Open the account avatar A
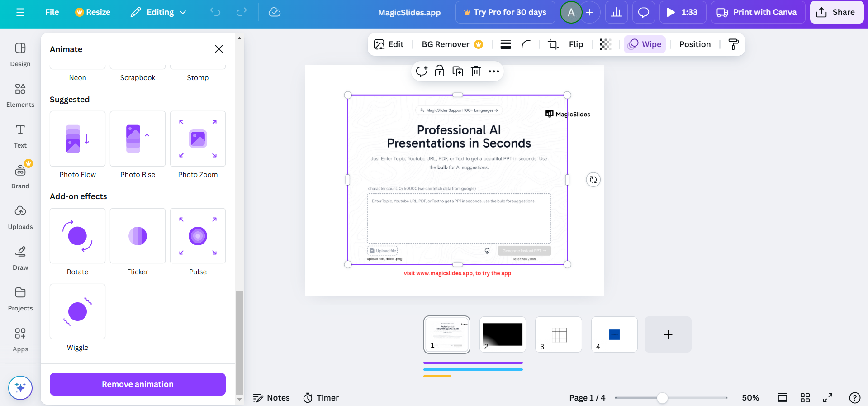 click(571, 12)
